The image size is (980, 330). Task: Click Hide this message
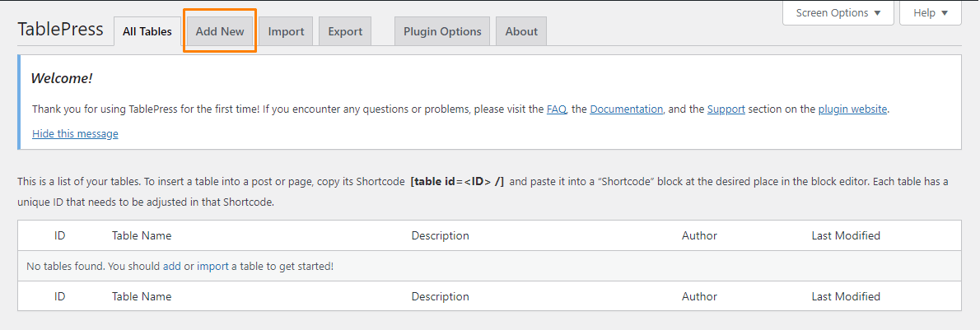click(75, 133)
